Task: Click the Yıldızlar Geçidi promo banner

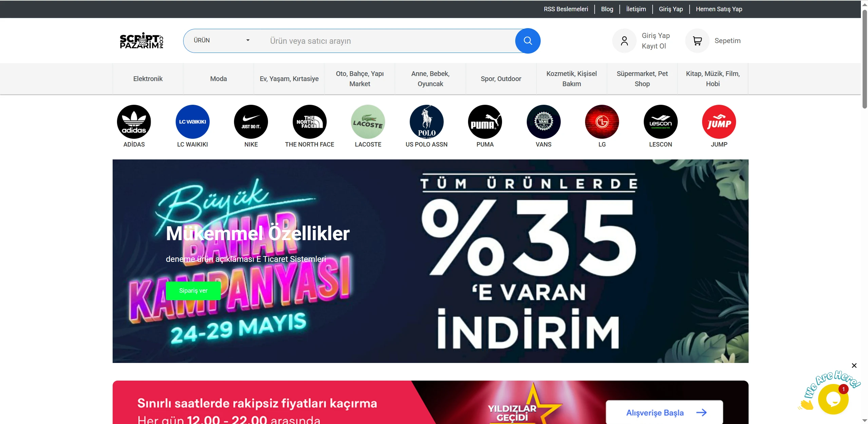Action: [x=430, y=402]
